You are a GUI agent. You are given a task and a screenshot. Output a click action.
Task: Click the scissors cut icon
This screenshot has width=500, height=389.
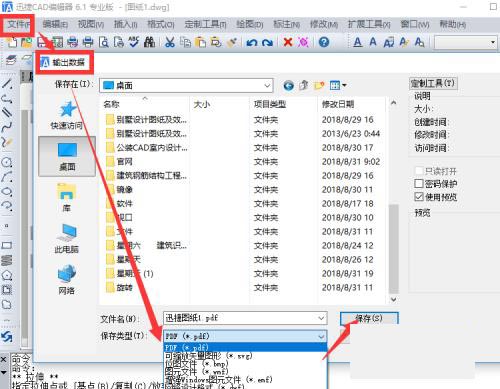pyautogui.click(x=170, y=42)
